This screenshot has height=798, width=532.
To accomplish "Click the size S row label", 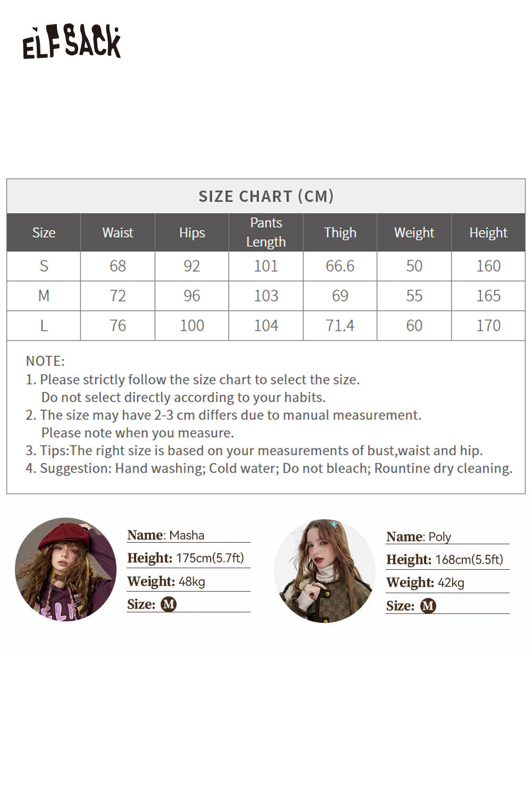I will coord(44,266).
